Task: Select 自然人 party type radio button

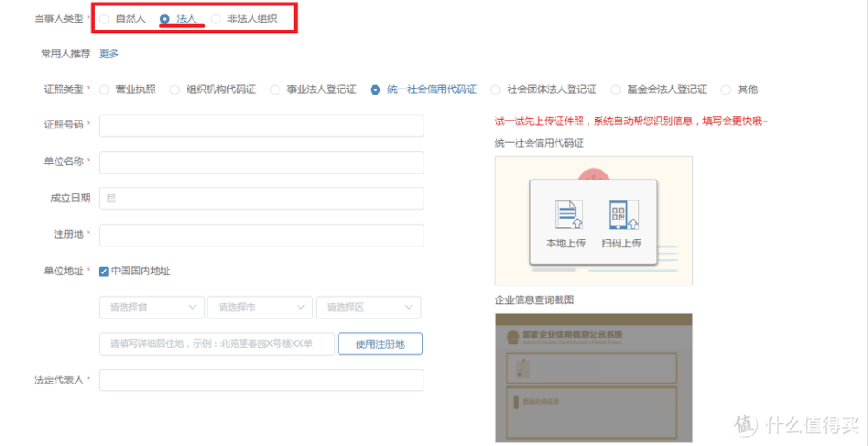Action: coord(105,18)
